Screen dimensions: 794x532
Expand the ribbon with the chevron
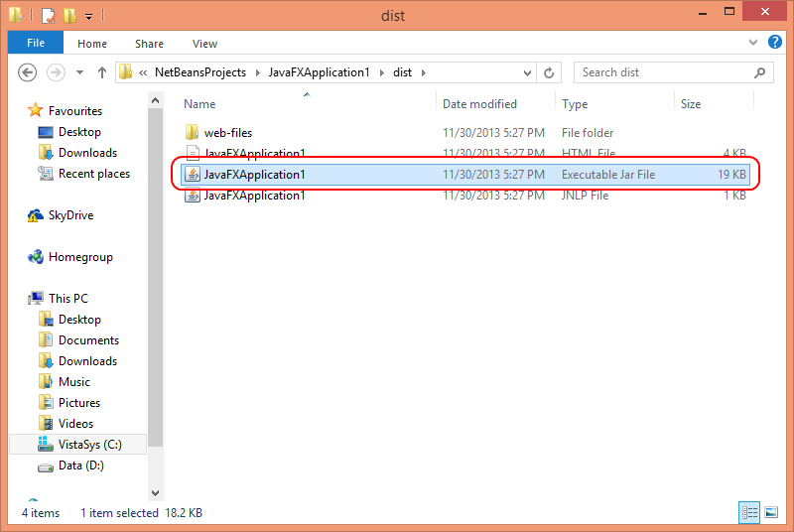click(x=753, y=43)
